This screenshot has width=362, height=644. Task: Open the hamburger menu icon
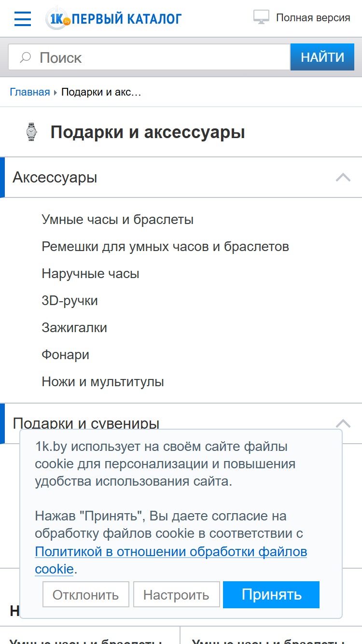[x=23, y=18]
